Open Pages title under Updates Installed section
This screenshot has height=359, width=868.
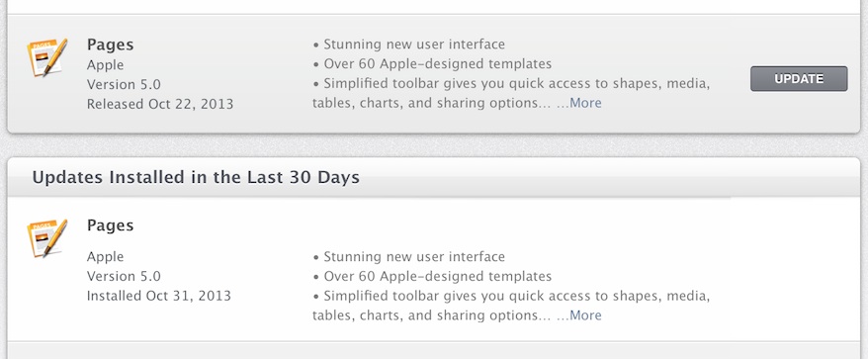point(110,225)
